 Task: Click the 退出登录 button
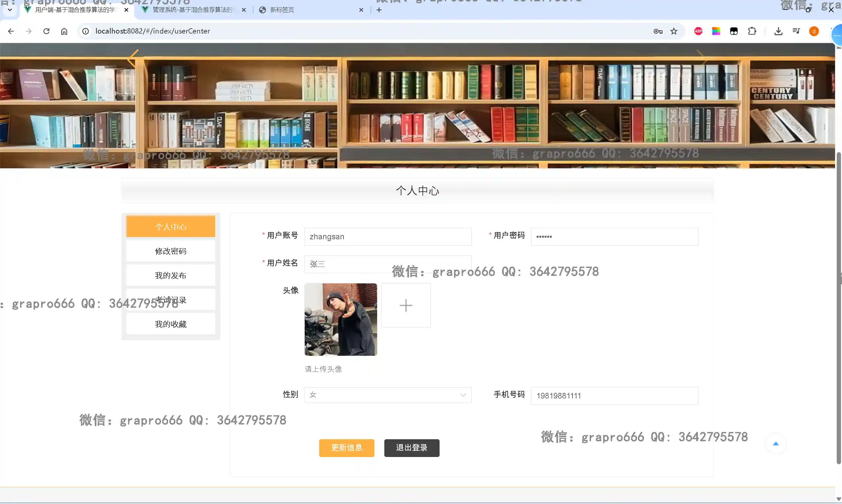pyautogui.click(x=412, y=448)
